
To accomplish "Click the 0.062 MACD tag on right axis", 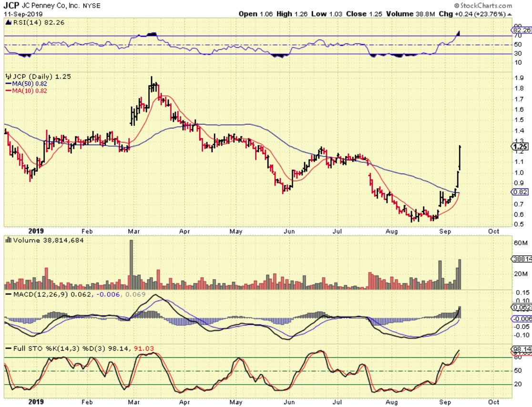I will tap(522, 307).
